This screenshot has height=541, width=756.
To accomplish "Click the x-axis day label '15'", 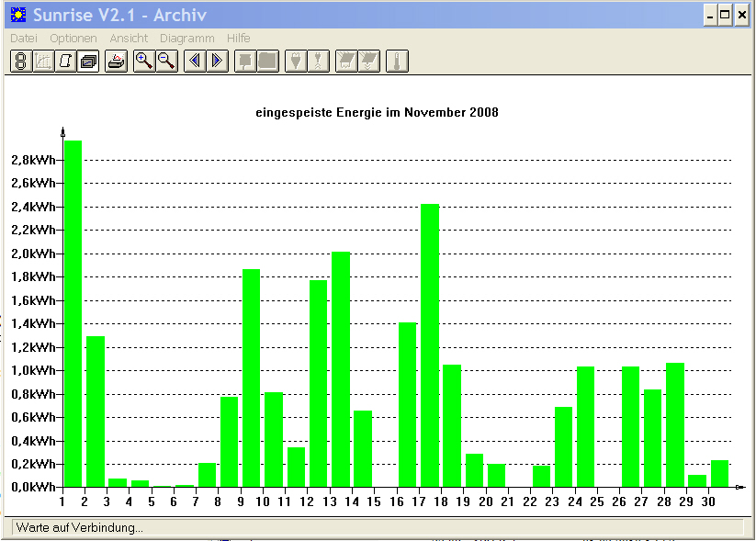I will click(374, 502).
